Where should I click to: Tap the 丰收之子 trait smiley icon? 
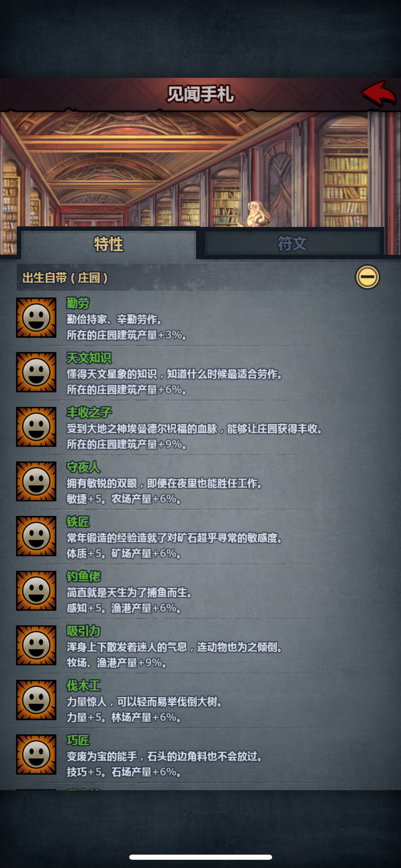(36, 427)
